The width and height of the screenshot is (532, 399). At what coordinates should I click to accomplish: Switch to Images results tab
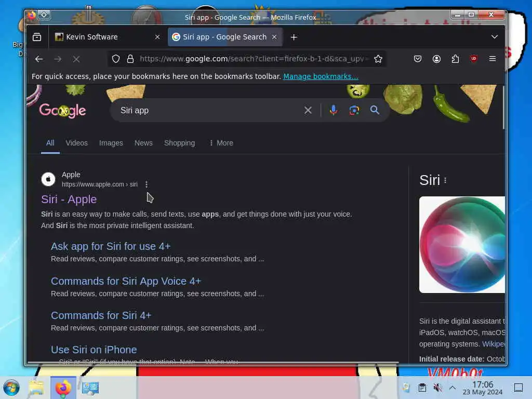tap(111, 143)
